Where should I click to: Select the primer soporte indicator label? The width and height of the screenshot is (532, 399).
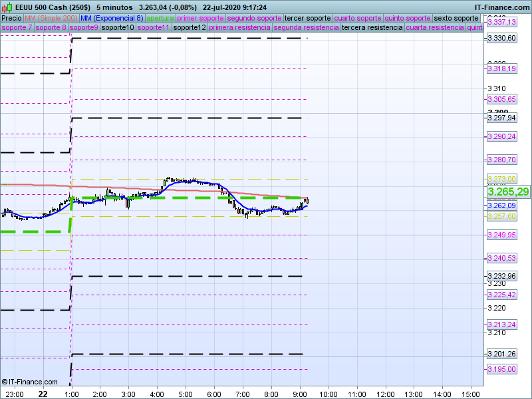(201, 18)
